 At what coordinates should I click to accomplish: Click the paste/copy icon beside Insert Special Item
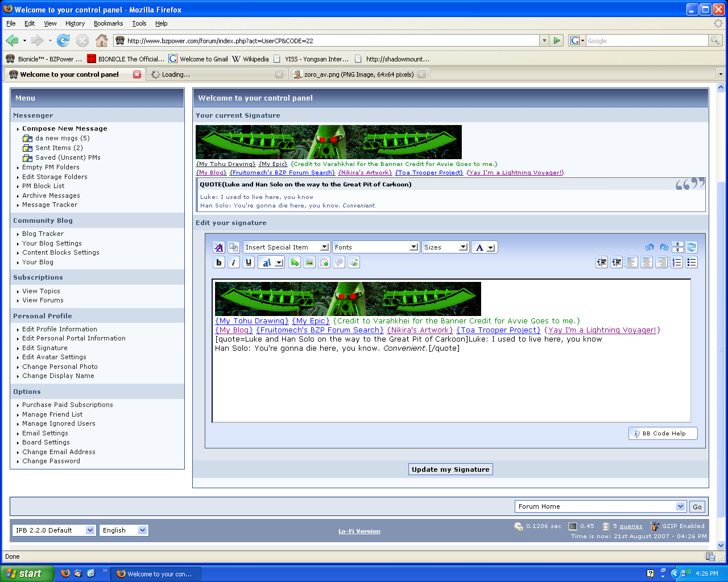point(233,247)
